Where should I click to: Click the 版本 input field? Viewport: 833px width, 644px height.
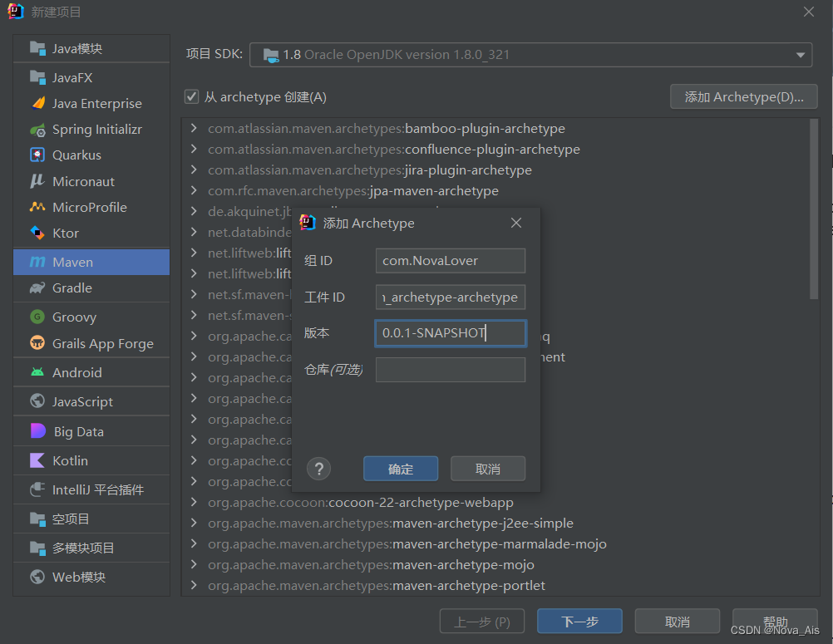pos(451,333)
